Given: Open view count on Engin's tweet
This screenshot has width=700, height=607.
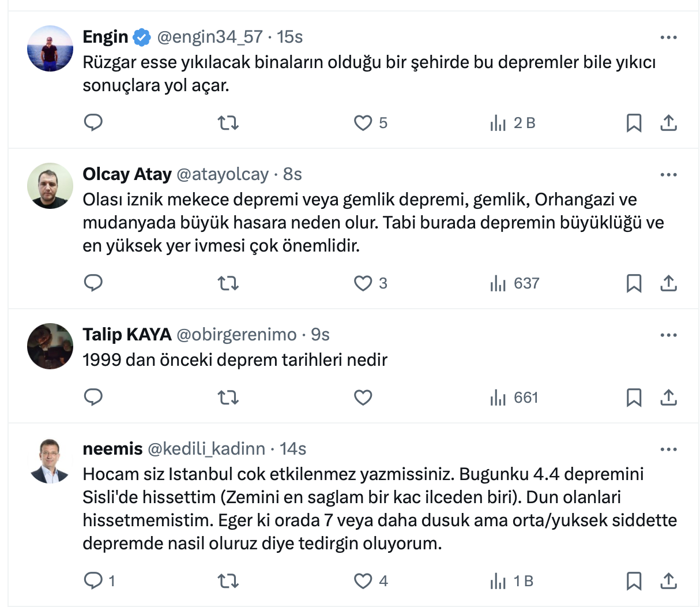Looking at the screenshot, I should coord(513,123).
